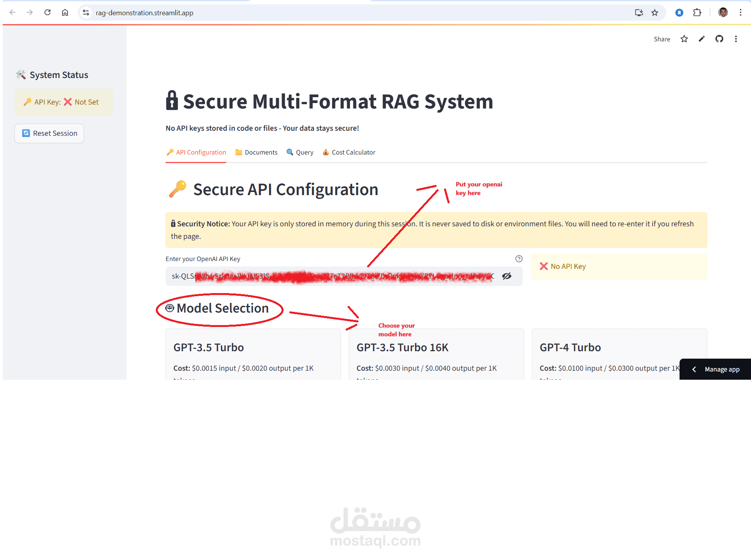751x560 pixels.
Task: Reload the page with refresh icon
Action: click(47, 12)
